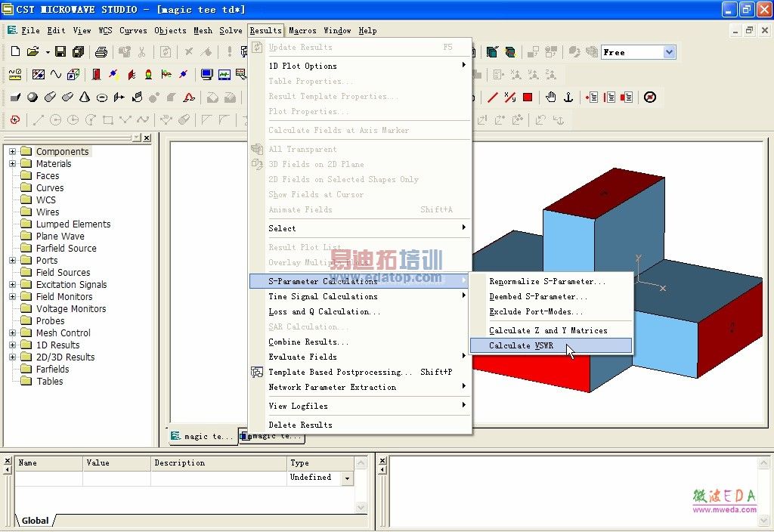Screen dimensions: 774x532
Task: Select the Lumped Elements tree item
Action: point(73,224)
